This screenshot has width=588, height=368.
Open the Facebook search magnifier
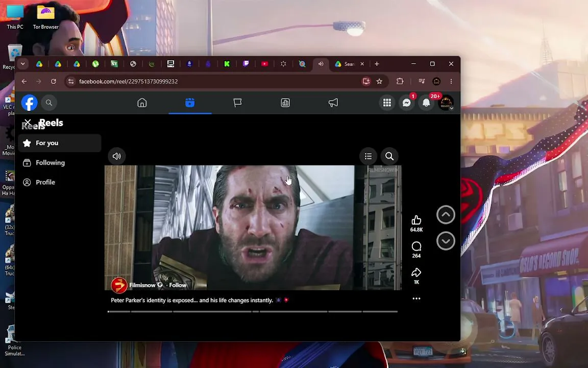click(49, 103)
